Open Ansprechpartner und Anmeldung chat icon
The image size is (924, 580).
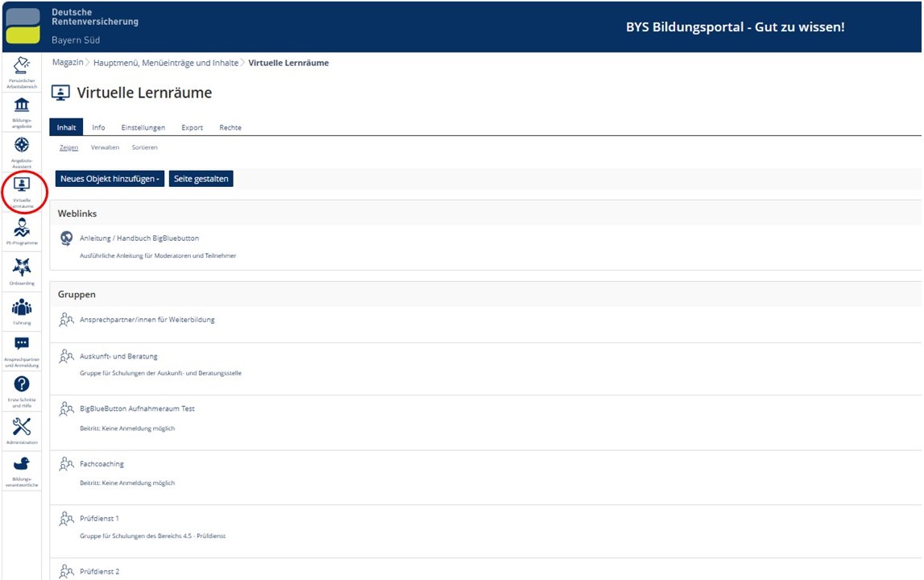pos(22,345)
